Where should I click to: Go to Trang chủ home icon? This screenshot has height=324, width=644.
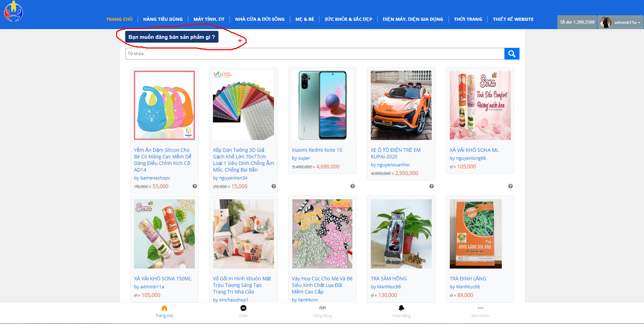[164, 308]
